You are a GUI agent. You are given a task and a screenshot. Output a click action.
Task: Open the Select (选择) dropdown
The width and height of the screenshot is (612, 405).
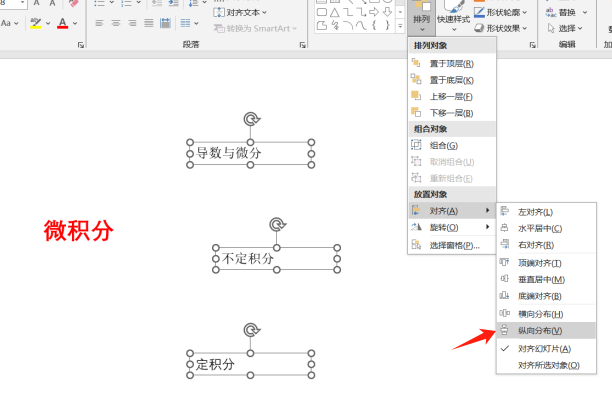(x=565, y=28)
